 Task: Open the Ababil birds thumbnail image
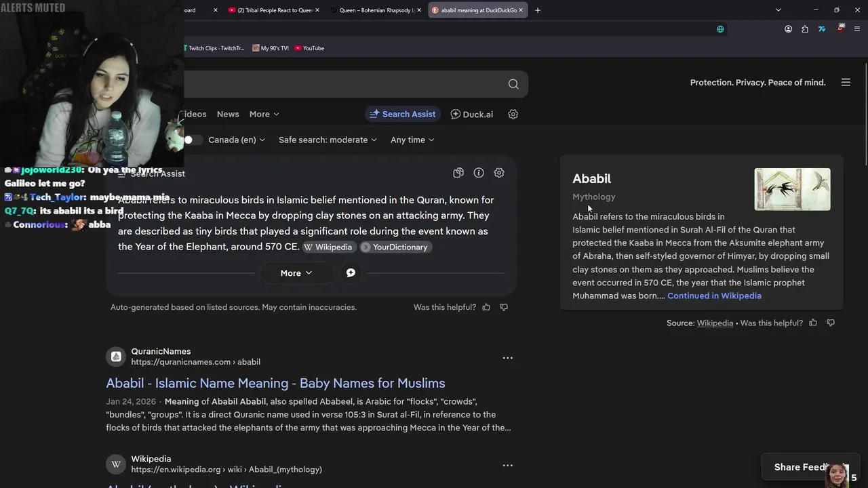[792, 189]
